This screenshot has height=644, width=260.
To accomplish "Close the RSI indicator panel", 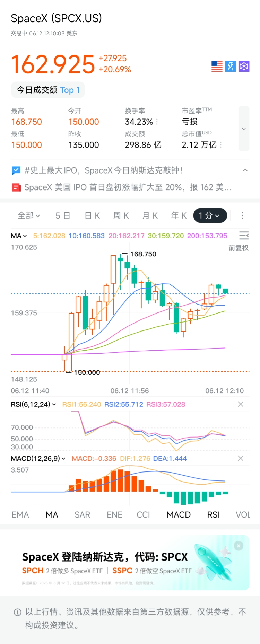I will (x=241, y=404).
